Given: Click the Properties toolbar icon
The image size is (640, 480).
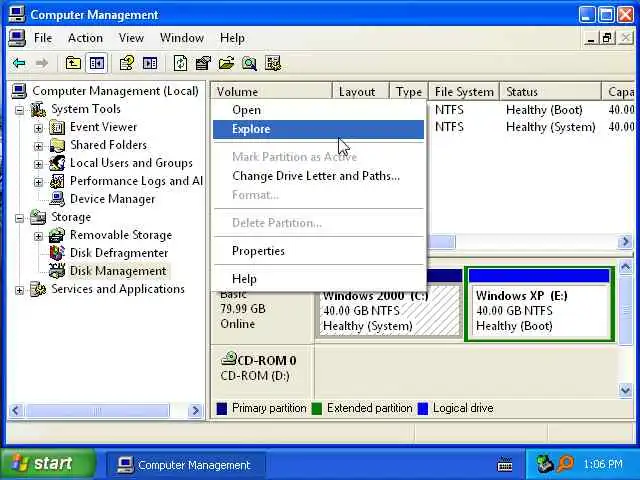Looking at the screenshot, I should pos(203,63).
